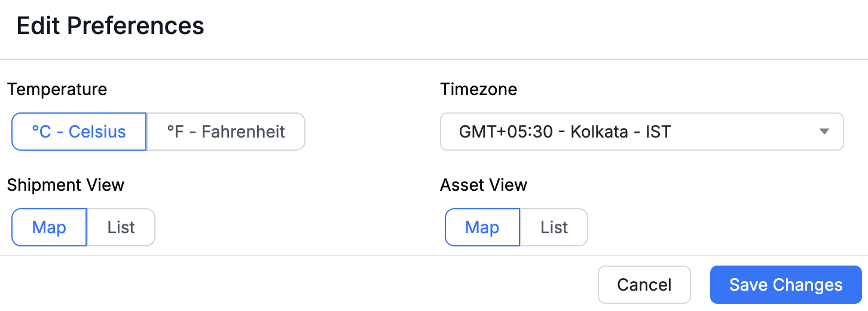Click the °F symbol in Fahrenheit option
868x311 pixels.
pos(175,132)
